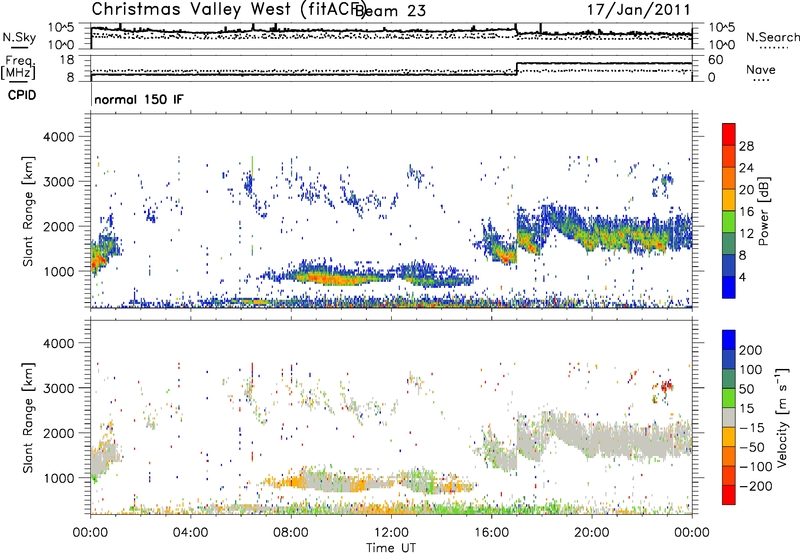Select the 'Freq. [MHz]' axis label
The height and width of the screenshot is (554, 800).
tap(18, 67)
